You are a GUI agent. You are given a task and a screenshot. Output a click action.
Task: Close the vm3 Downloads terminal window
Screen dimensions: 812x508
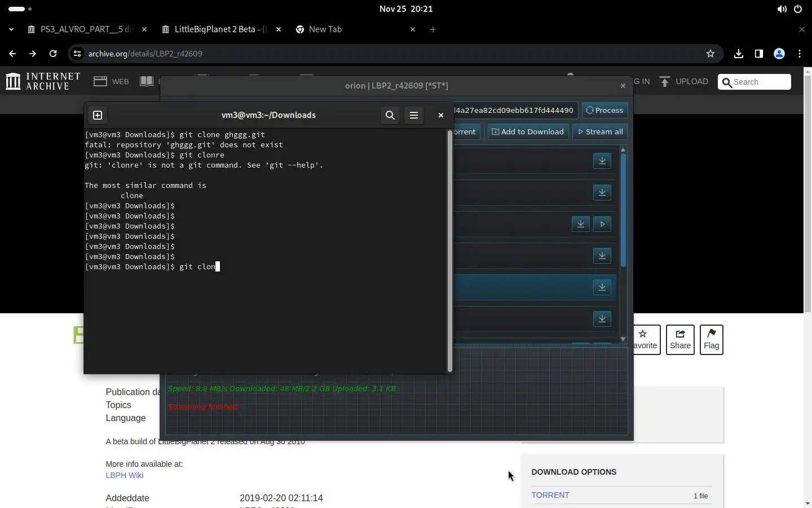pos(441,115)
